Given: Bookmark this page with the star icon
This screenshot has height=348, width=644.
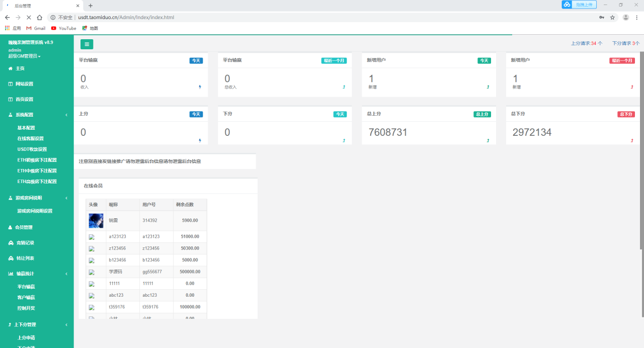Looking at the screenshot, I should coord(612,17).
